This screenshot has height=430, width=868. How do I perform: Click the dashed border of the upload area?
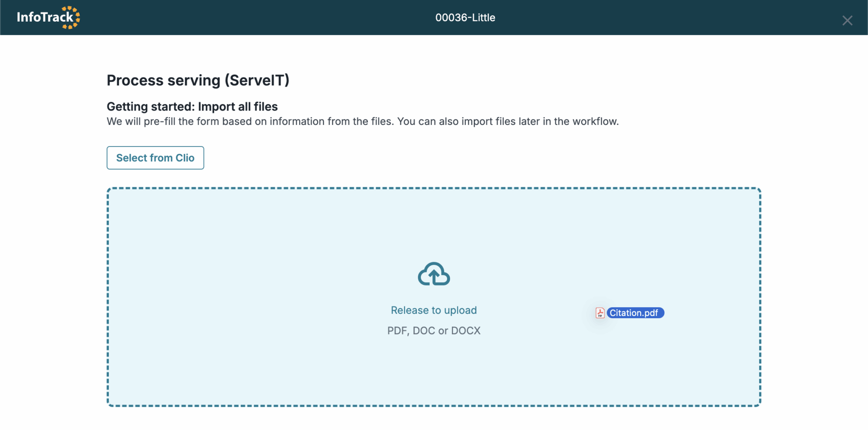tap(434, 189)
